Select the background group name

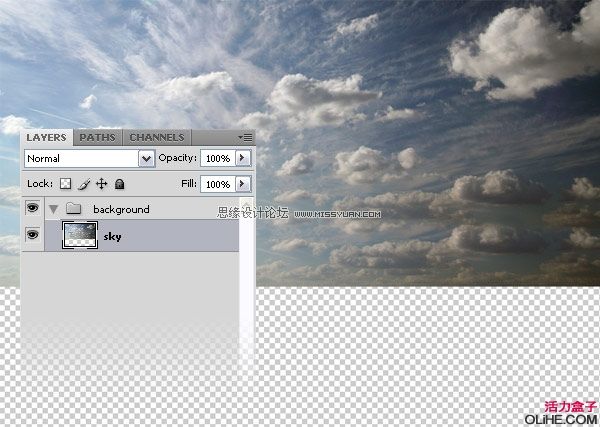[x=121, y=209]
